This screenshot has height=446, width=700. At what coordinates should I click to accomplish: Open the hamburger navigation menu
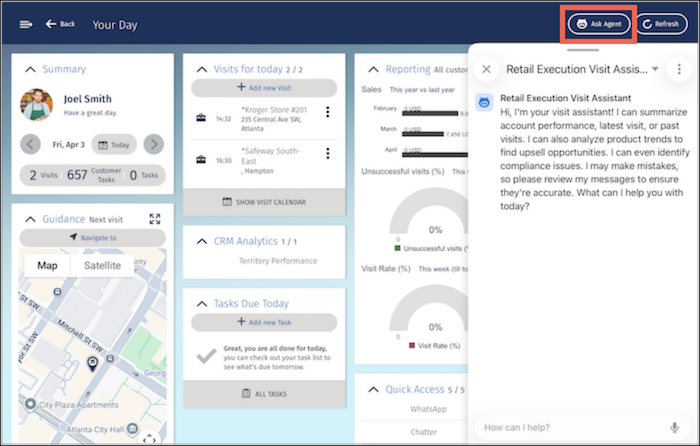tap(26, 24)
